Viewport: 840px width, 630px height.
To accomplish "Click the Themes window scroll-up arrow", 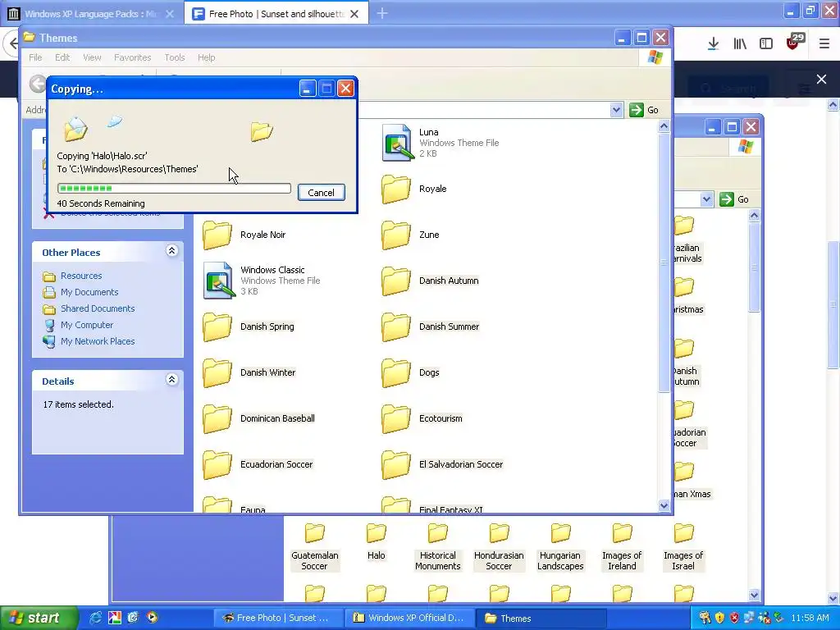I will pos(664,126).
